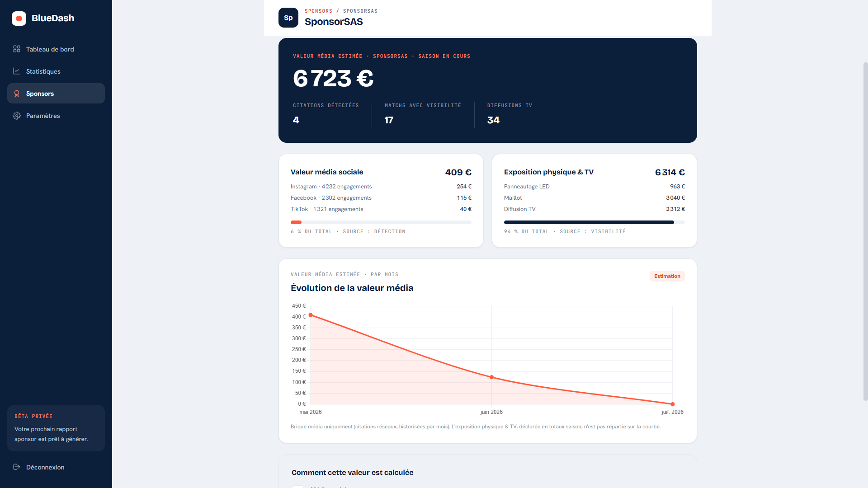Click the Sponsors breadcrumb link
The image size is (868, 488).
coord(318,11)
